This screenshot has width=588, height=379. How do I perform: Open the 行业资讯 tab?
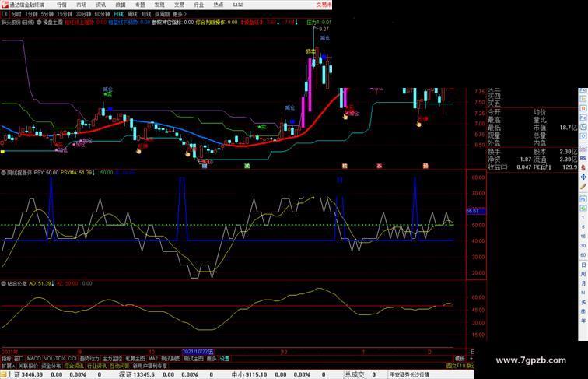coord(96,366)
